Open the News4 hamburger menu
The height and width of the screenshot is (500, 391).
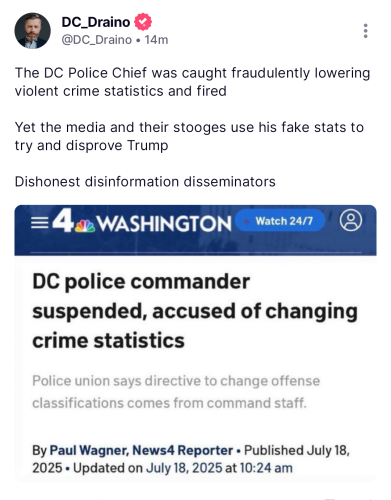(x=39, y=223)
